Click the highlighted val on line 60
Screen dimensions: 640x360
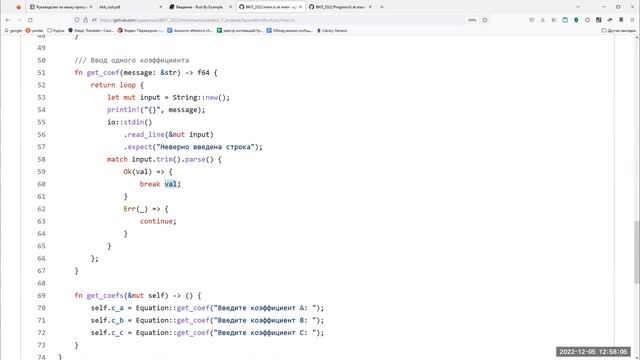[171, 184]
